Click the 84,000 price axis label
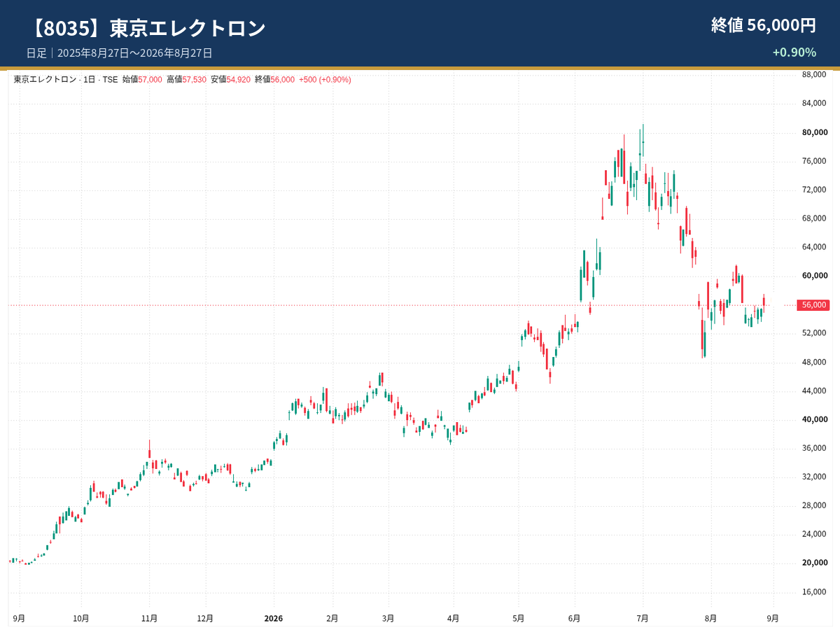 click(814, 103)
